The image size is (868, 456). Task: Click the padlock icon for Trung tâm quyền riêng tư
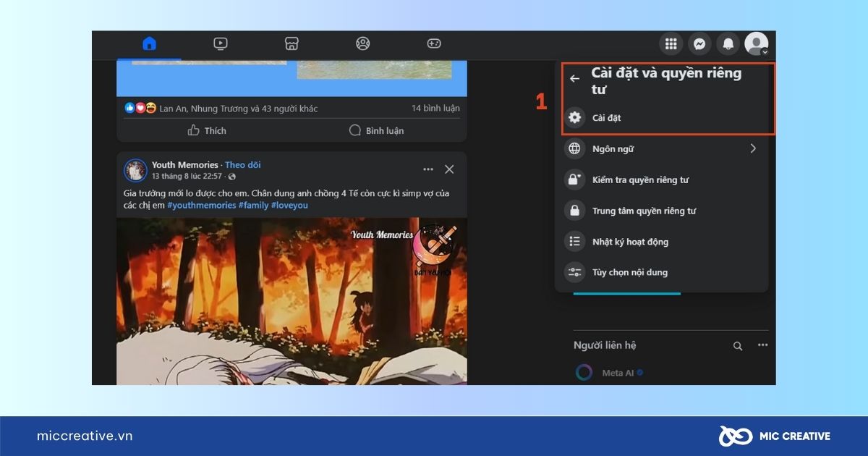(x=575, y=211)
